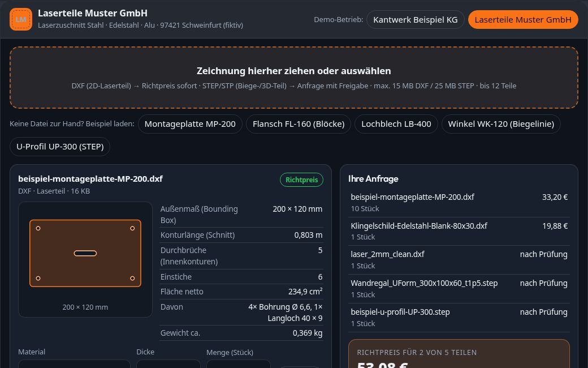Click the Ihre Anfrage heading
This screenshot has width=588, height=368.
click(373, 179)
